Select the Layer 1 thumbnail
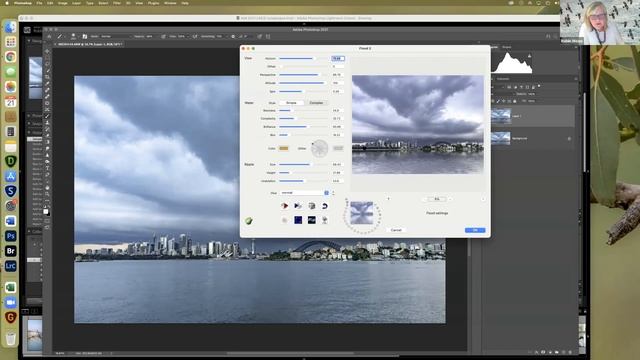 pos(501,116)
